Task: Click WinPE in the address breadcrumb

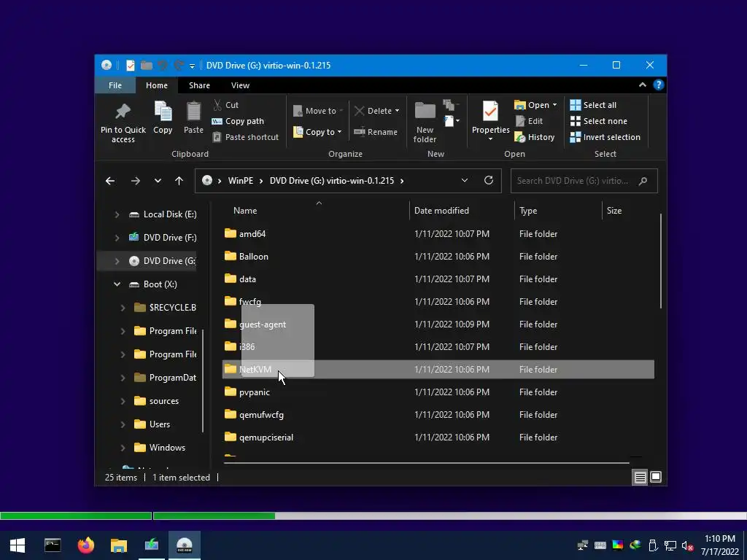Action: pos(241,181)
